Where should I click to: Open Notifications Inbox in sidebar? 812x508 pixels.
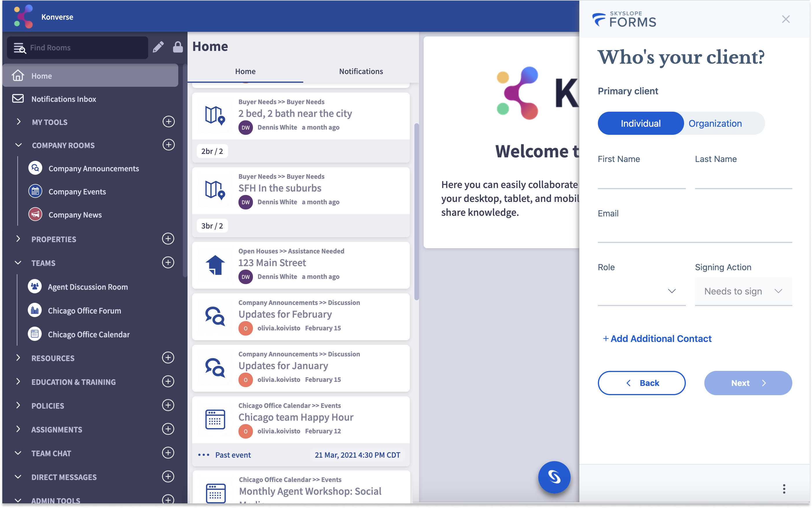[64, 99]
